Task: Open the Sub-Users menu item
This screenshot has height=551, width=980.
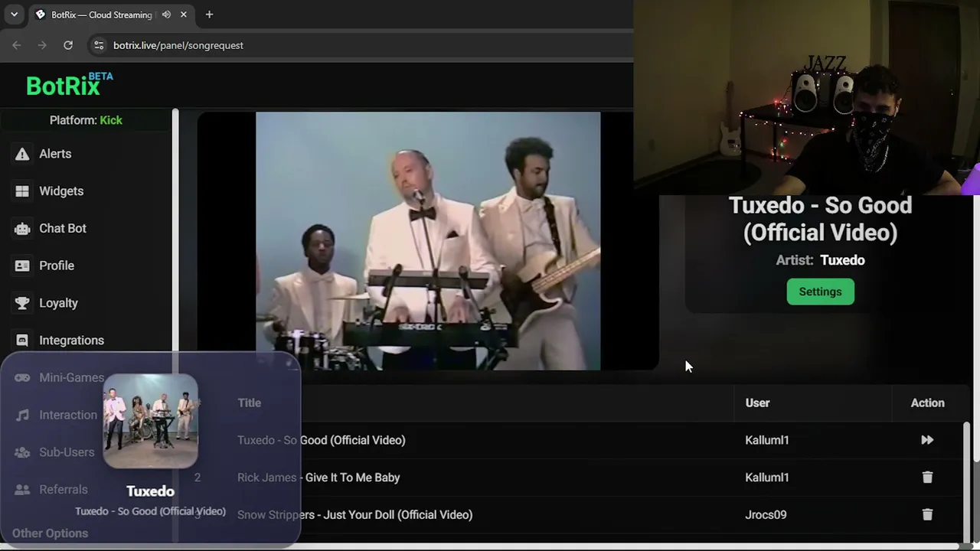Action: point(67,452)
